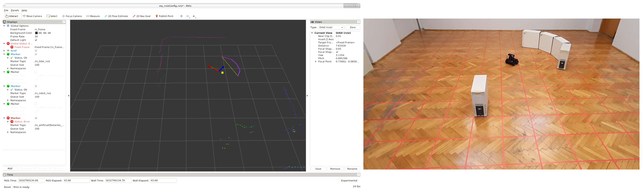644x193 pixels.
Task: Open the File menu
Action: 6,10
